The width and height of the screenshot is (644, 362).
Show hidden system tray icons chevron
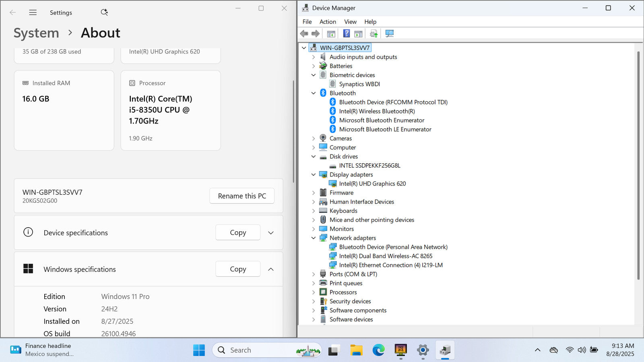[537, 350]
